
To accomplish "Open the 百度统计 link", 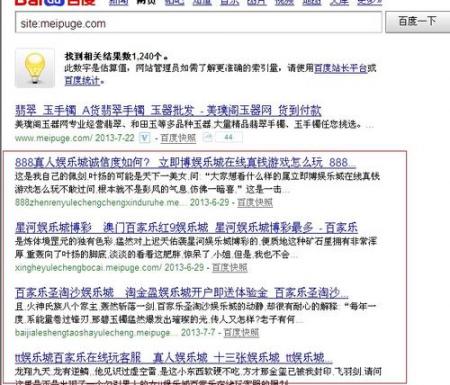I will [82, 81].
